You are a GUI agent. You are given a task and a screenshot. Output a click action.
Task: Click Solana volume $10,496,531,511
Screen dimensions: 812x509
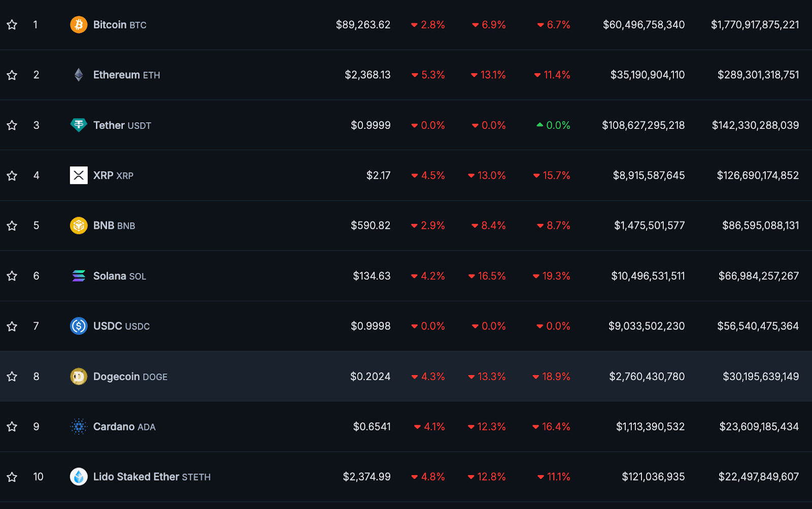(648, 276)
